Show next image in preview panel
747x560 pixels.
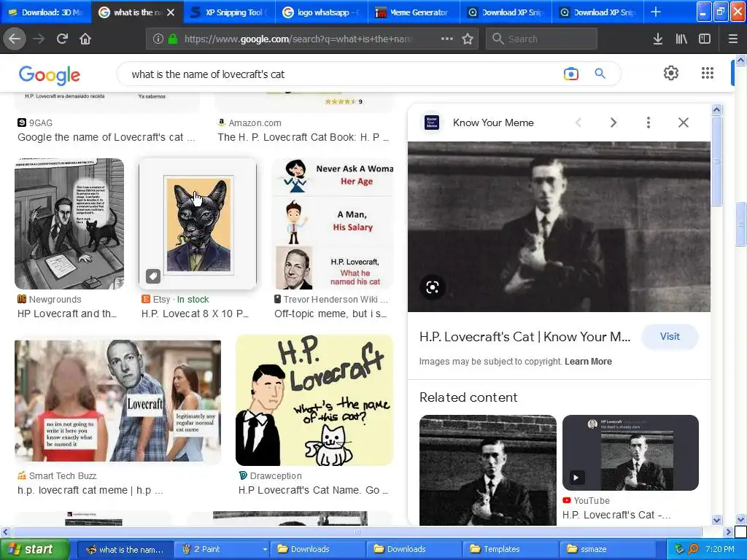[613, 122]
